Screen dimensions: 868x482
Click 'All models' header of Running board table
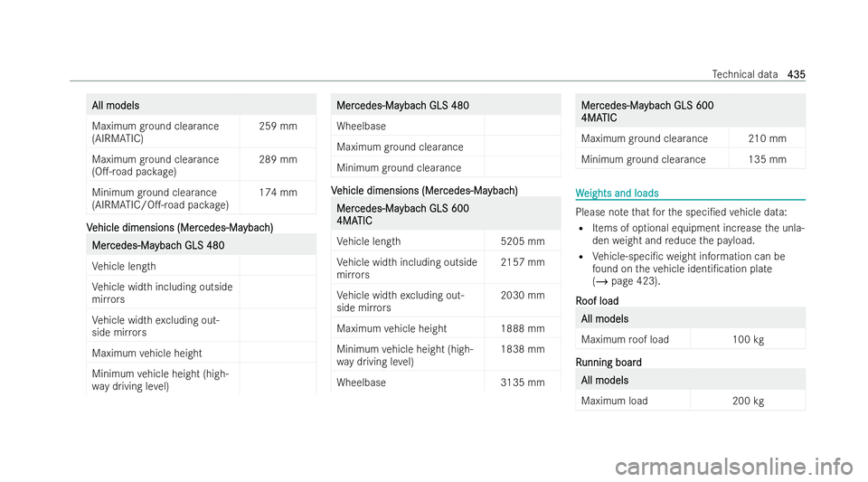point(605,380)
